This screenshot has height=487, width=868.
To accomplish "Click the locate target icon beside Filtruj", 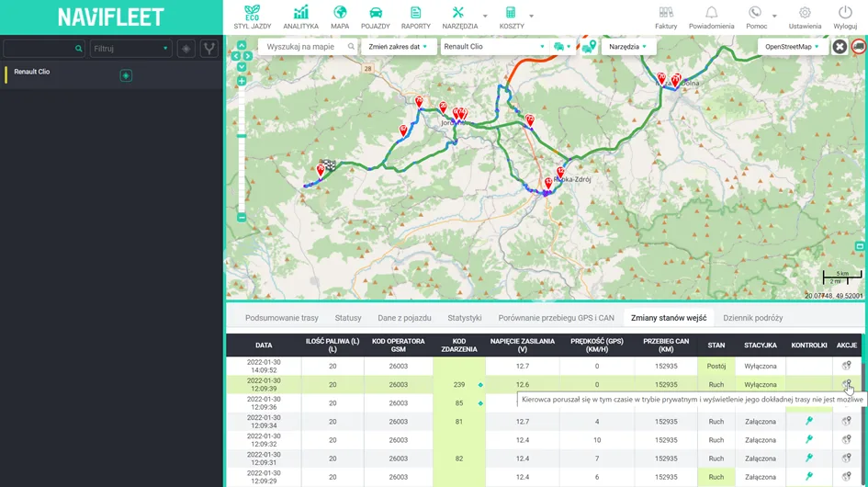I will [186, 49].
